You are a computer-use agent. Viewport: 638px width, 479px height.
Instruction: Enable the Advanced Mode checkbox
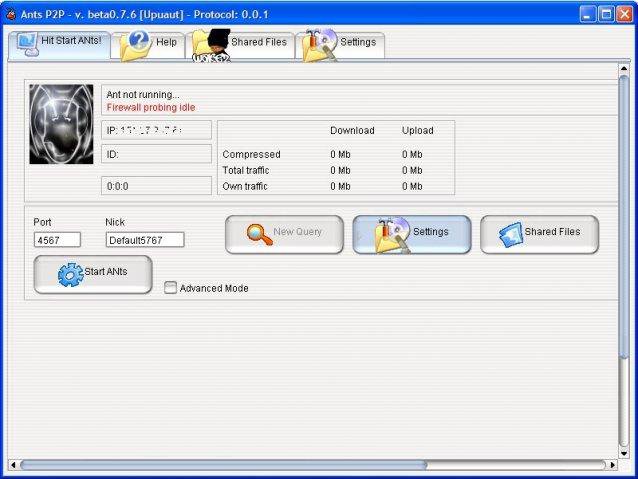tap(170, 288)
